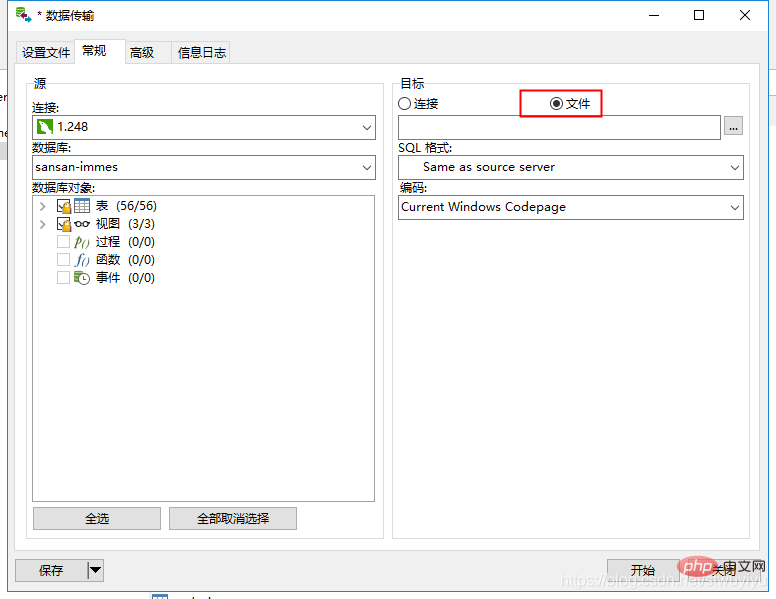The height and width of the screenshot is (599, 776).
Task: Open the source 连接 dropdown
Action: (367, 128)
